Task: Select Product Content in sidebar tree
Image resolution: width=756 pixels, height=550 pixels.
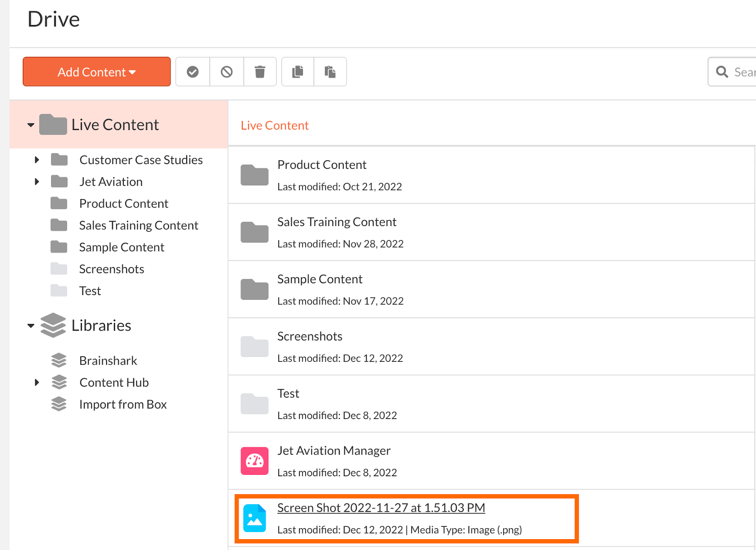Action: pyautogui.click(x=124, y=203)
